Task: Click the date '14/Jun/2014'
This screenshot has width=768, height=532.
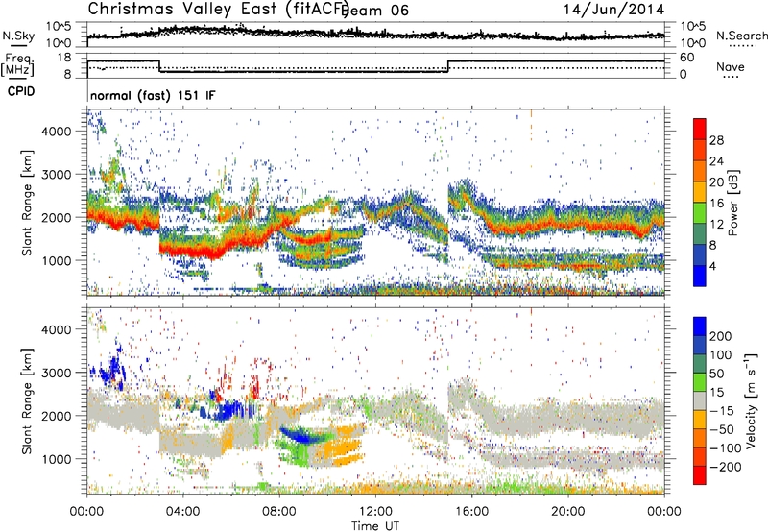Action: coord(613,9)
